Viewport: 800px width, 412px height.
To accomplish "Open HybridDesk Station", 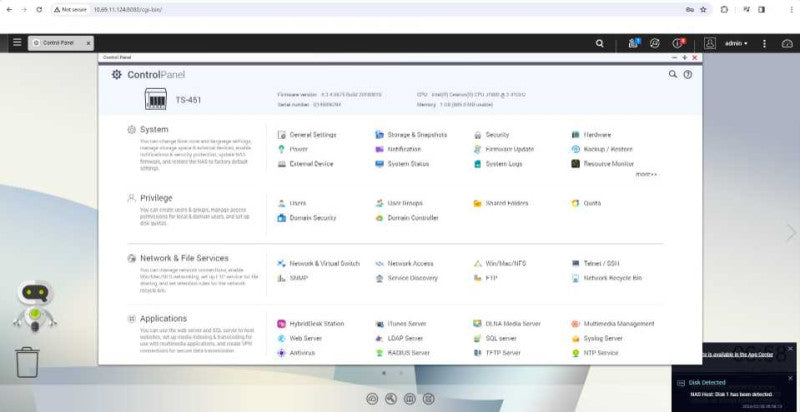I will [x=310, y=324].
